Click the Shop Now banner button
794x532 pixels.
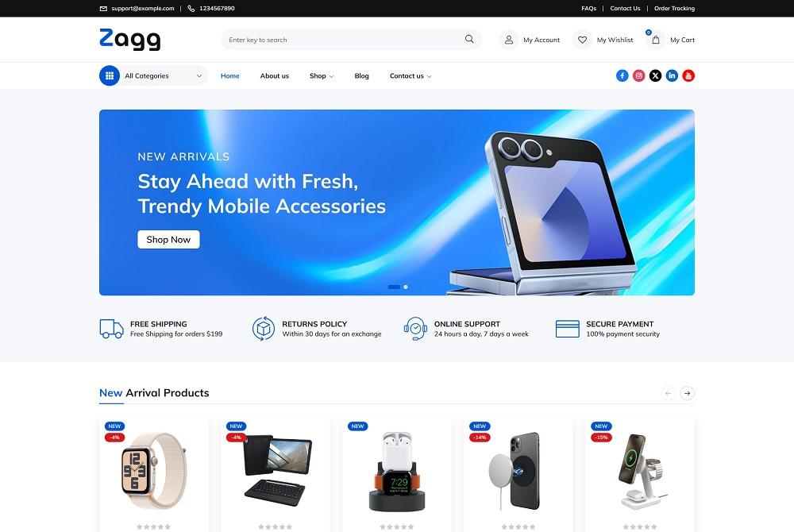168,240
